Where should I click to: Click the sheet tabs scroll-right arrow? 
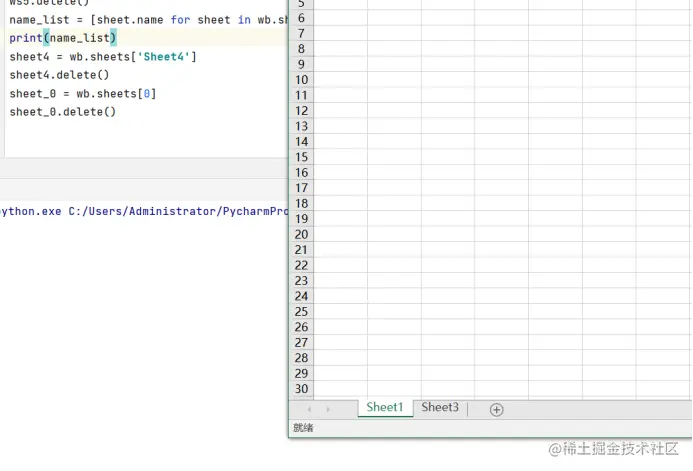(328, 409)
